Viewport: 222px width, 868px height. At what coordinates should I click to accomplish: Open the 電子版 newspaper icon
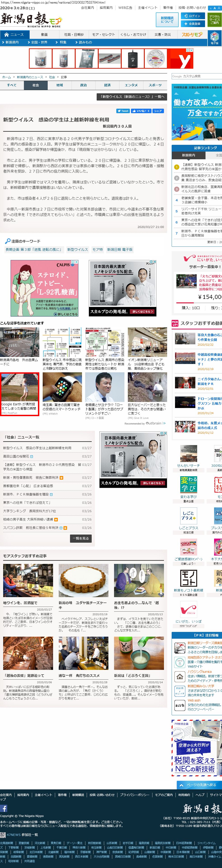pyautogui.click(x=214, y=38)
